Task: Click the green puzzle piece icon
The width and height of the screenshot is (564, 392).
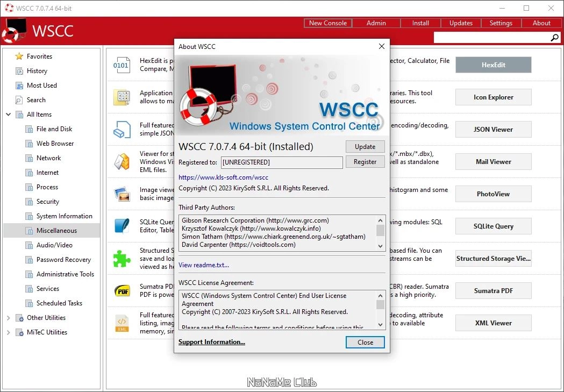Action: [x=122, y=258]
